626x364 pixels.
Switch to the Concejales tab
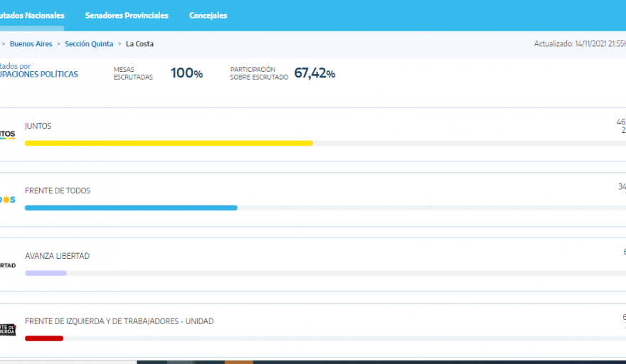[x=208, y=15]
